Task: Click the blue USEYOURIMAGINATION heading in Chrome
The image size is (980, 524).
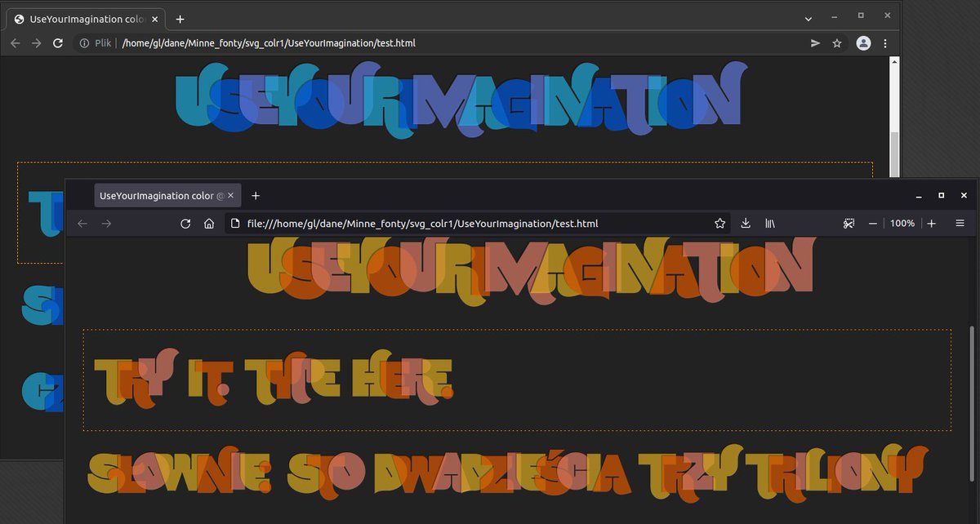Action: point(461,102)
